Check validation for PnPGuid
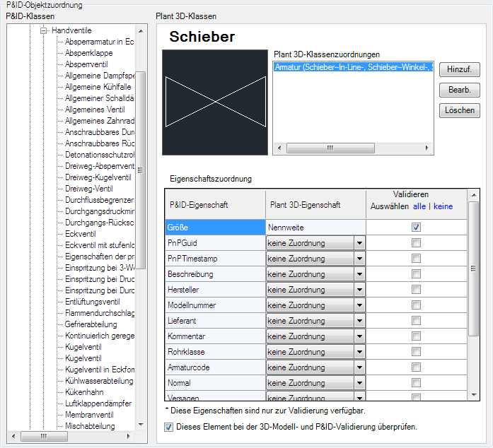Image resolution: width=493 pixels, height=448 pixels. click(416, 243)
